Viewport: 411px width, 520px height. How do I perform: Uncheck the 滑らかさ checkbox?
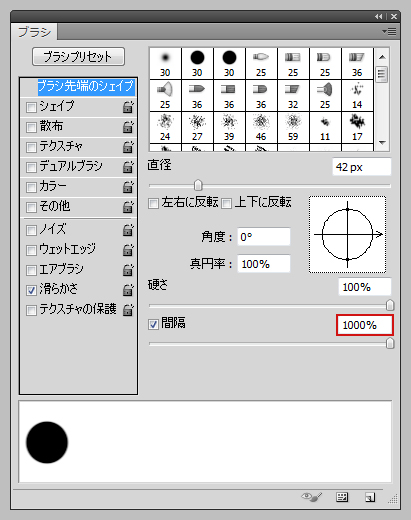31,290
